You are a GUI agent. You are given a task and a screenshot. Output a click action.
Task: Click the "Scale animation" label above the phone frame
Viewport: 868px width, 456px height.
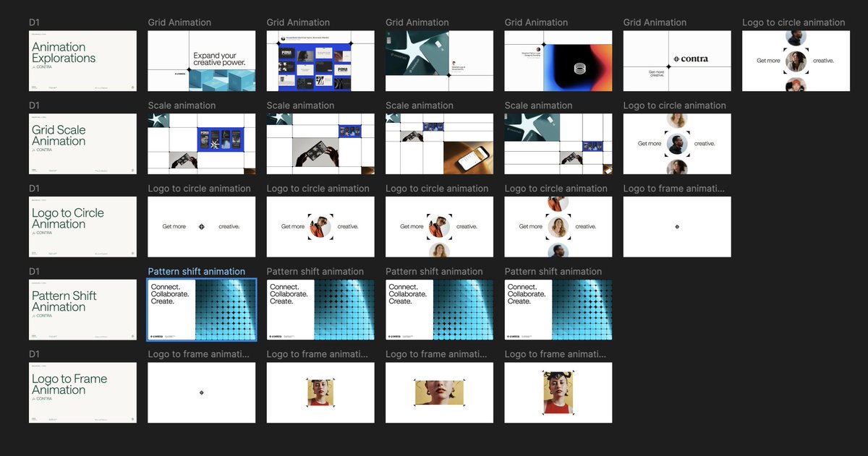(417, 105)
